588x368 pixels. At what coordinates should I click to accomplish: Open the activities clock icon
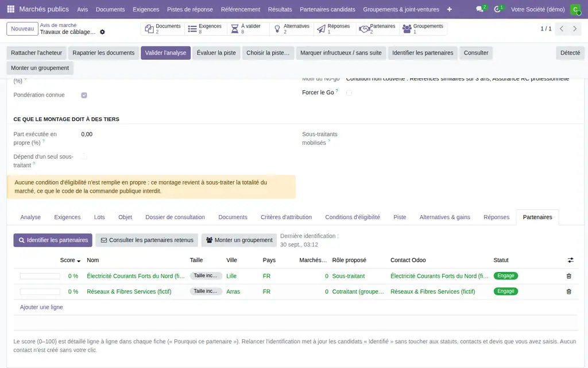point(497,9)
